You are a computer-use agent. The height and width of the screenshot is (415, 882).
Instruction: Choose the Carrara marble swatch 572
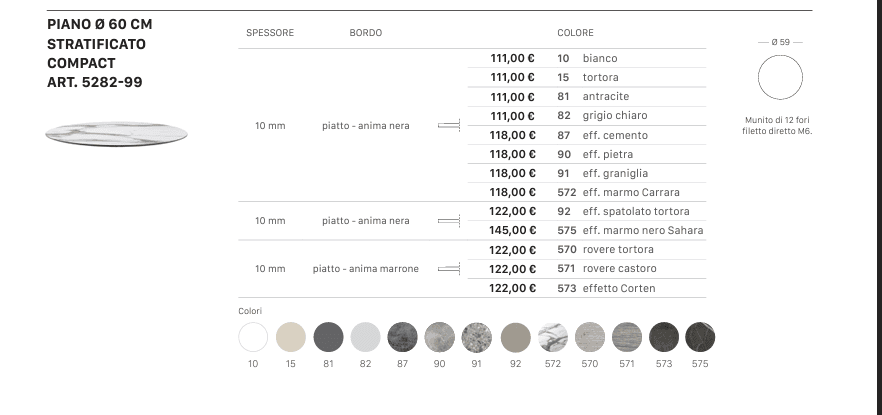click(552, 336)
